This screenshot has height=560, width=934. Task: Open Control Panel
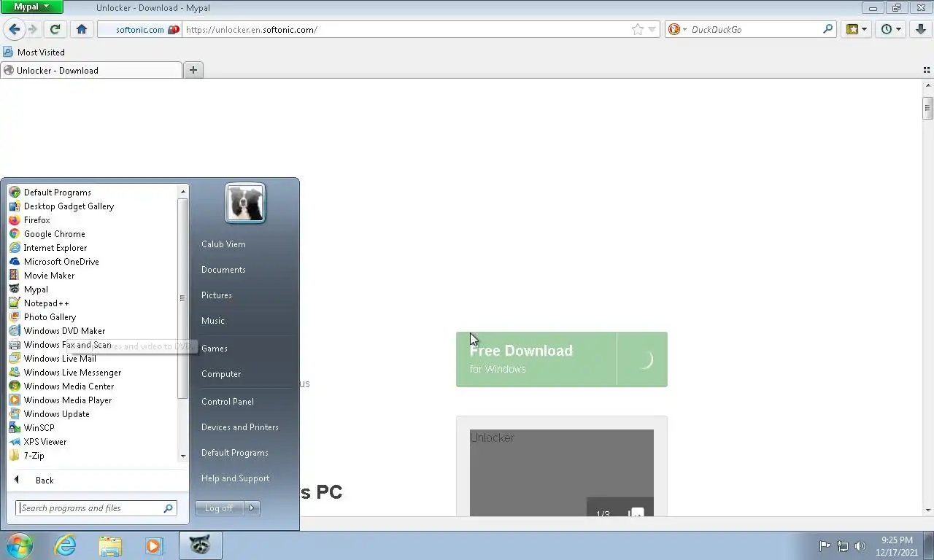click(x=228, y=402)
